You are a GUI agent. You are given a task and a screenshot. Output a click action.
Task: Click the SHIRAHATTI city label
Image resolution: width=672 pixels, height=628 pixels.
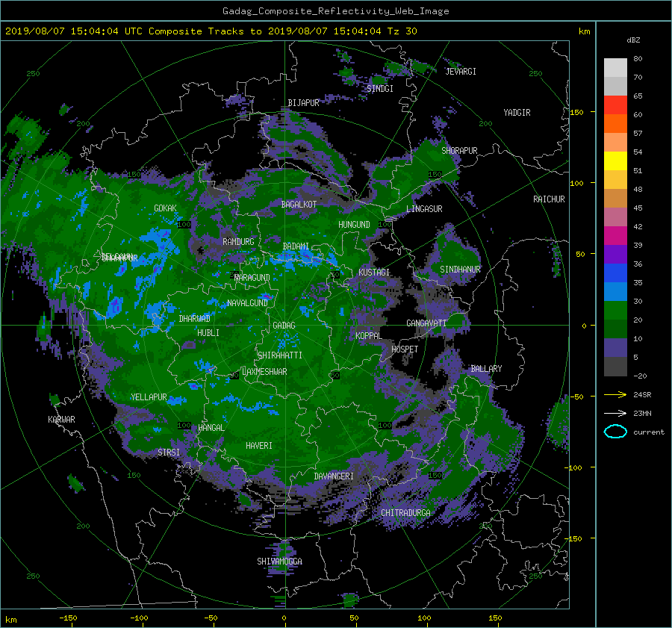(280, 355)
